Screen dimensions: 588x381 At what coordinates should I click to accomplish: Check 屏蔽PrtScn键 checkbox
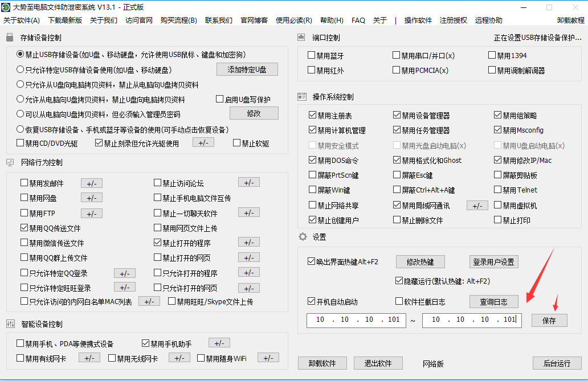pos(312,175)
